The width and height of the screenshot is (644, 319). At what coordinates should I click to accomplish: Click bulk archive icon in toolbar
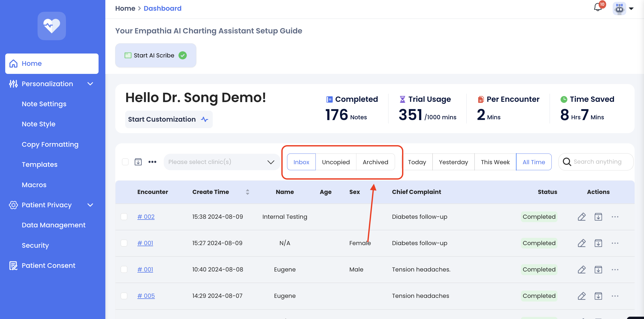tap(138, 162)
